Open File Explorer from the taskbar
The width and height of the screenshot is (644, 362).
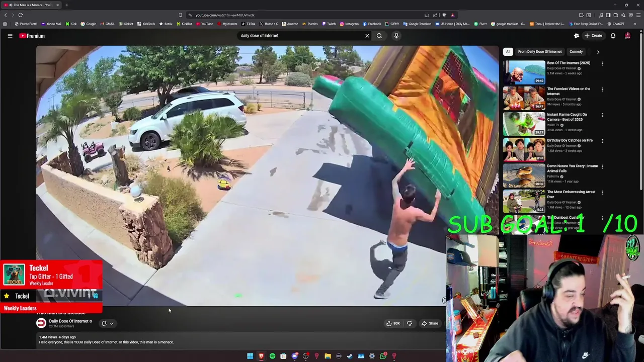click(x=328, y=356)
